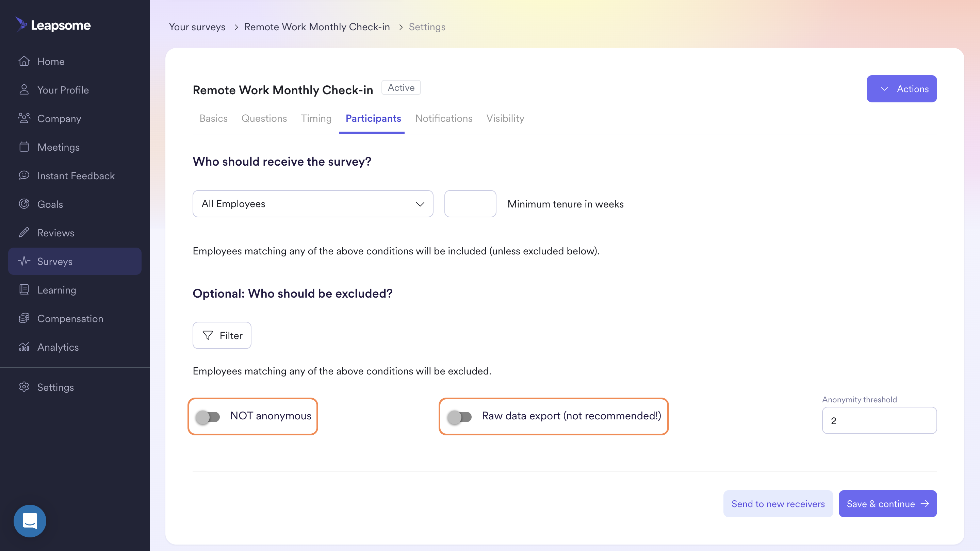980x551 pixels.
Task: Open Remote Work Monthly Check-in breadcrumb
Action: coord(317,27)
